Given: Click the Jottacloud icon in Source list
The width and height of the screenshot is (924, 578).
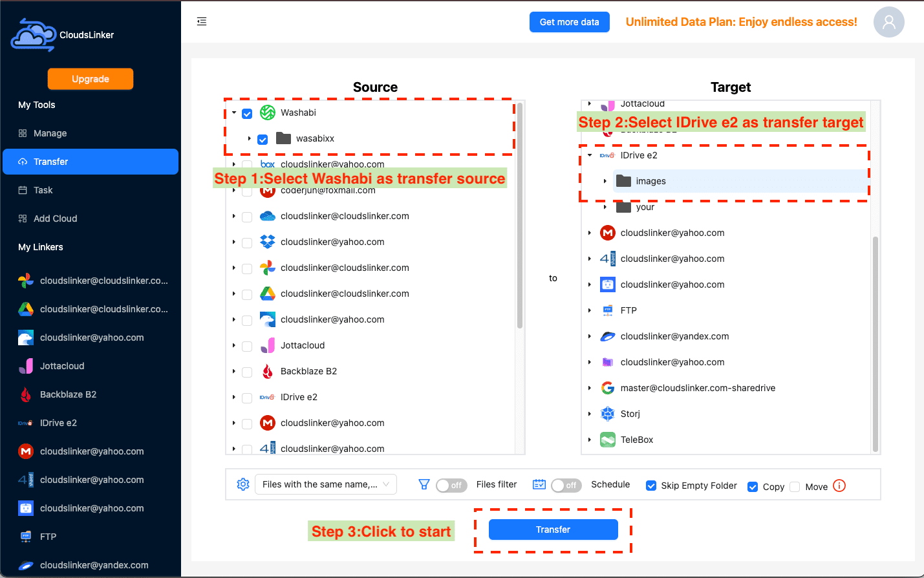Looking at the screenshot, I should pyautogui.click(x=268, y=345).
